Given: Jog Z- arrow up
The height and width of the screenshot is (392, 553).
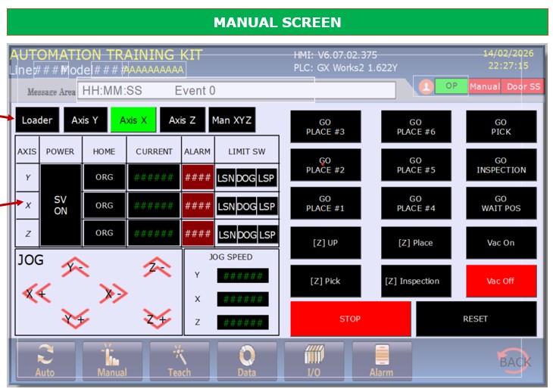Looking at the screenshot, I should [x=157, y=267].
